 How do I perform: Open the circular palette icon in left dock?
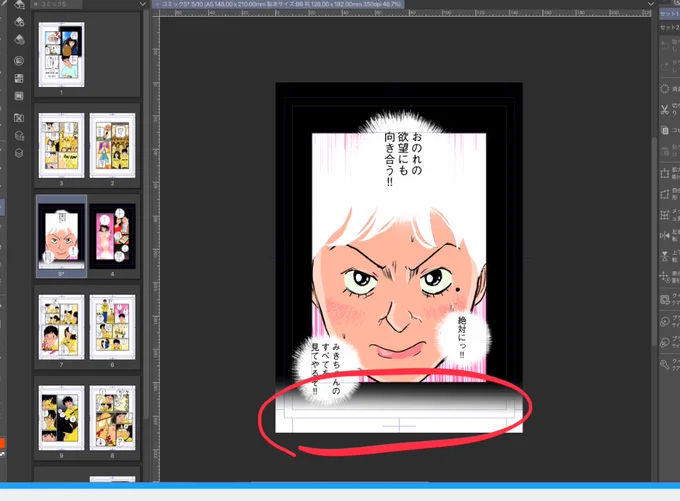pyautogui.click(x=19, y=61)
